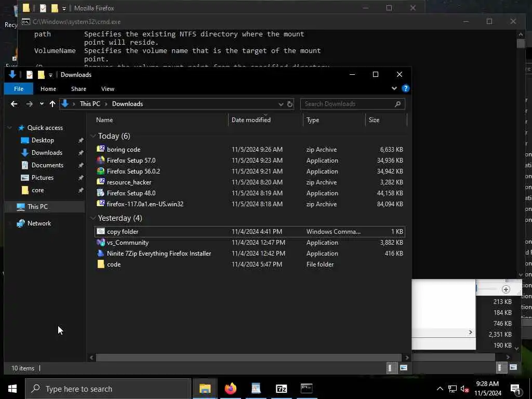Screen dimensions: 532x399
Task: Click the search magnifier icon
Action: pos(397,104)
